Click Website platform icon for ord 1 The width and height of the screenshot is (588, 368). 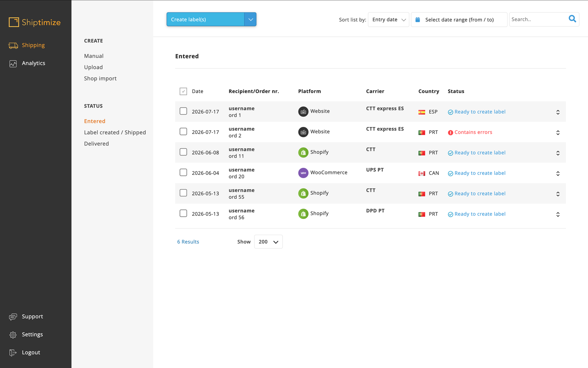[x=303, y=112]
